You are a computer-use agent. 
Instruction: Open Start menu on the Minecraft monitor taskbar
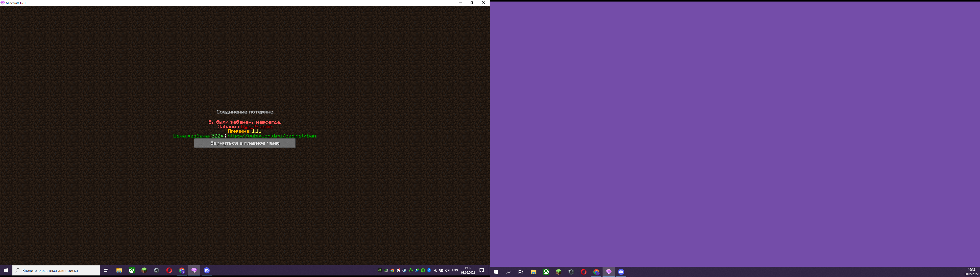(x=6, y=271)
